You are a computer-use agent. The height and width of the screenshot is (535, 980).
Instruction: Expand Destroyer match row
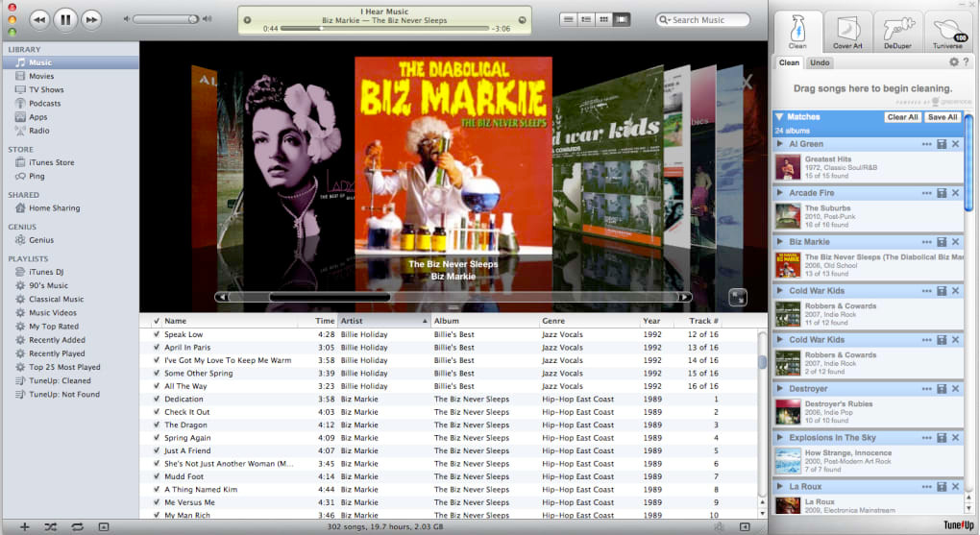(780, 388)
